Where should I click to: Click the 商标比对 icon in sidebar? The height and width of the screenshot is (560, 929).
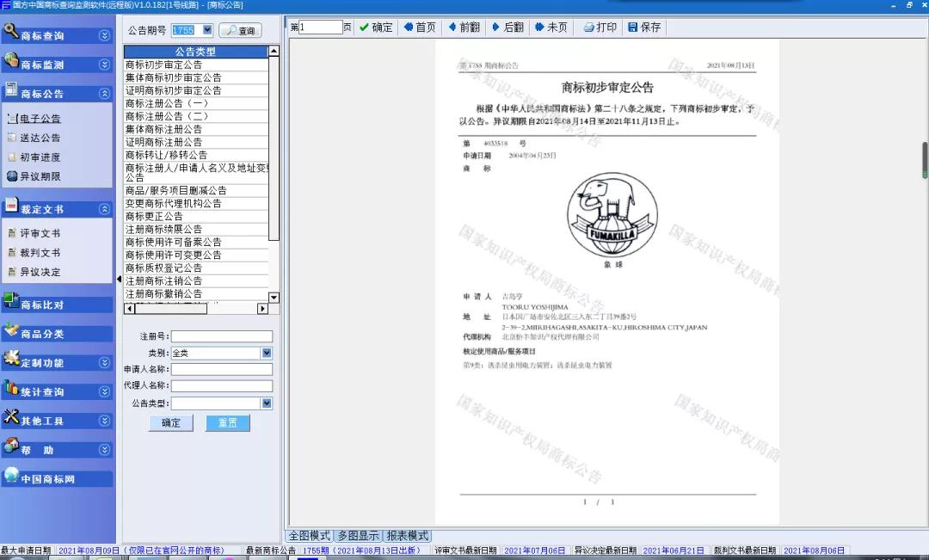pyautogui.click(x=11, y=301)
